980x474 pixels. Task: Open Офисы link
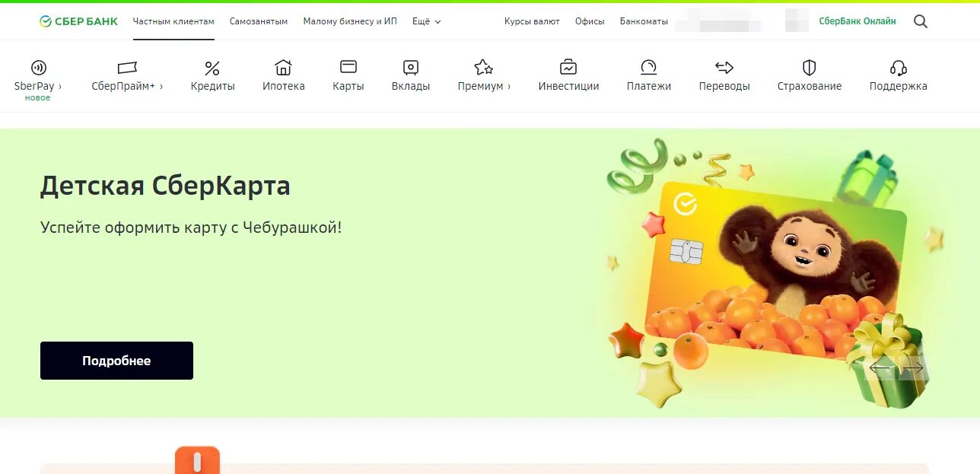coord(590,21)
